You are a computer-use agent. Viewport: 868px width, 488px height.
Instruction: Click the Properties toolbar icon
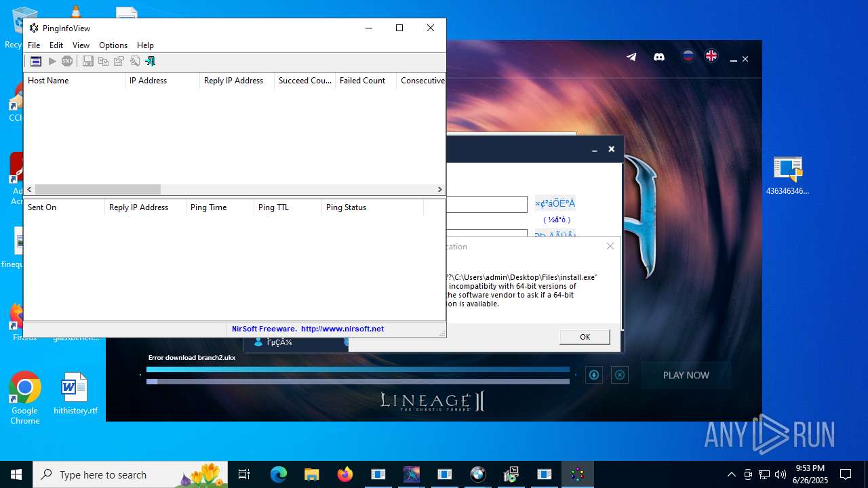119,61
